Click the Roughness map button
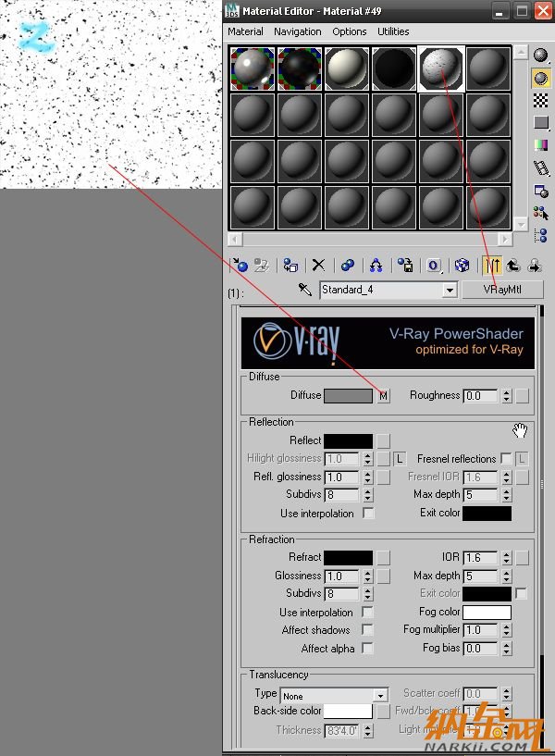Screen dimensions: 555x756 pyautogui.click(x=522, y=396)
